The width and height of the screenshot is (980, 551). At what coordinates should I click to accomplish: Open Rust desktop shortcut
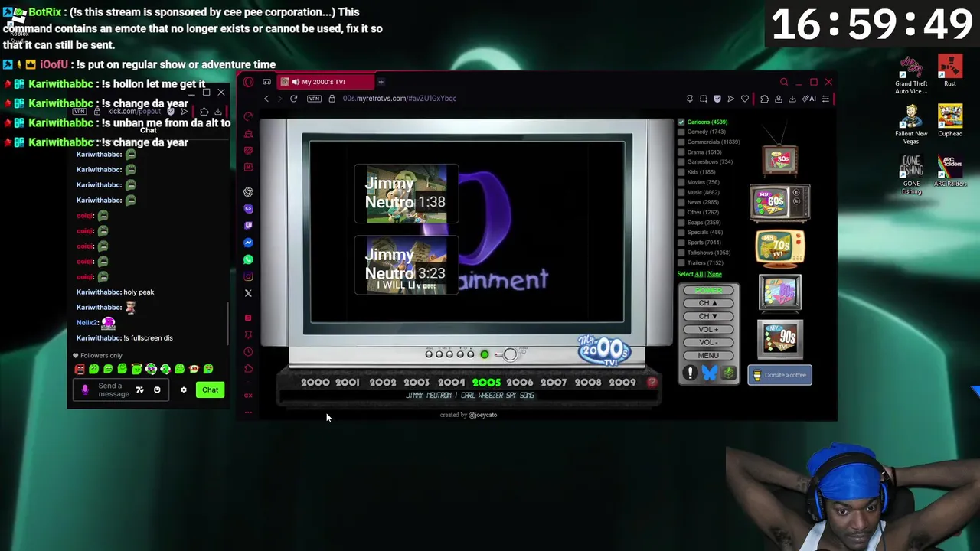(x=950, y=70)
